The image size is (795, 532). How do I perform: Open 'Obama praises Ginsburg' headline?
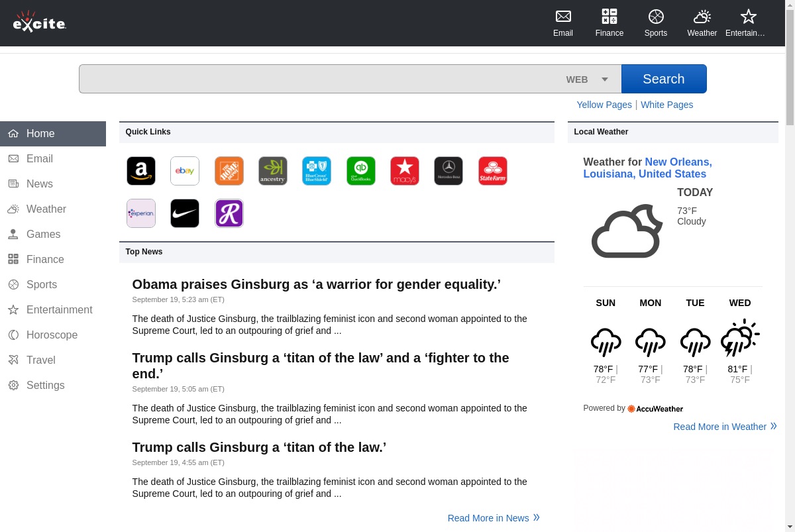click(317, 284)
